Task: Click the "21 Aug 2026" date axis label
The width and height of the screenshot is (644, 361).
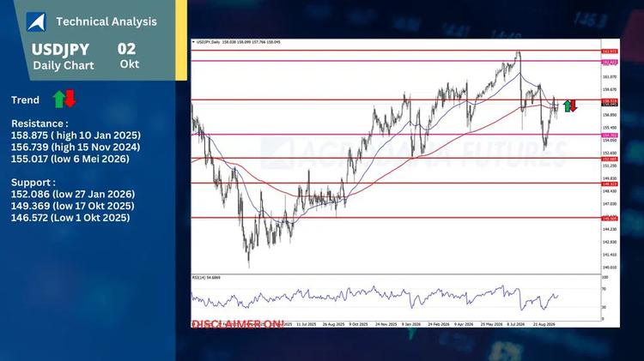Action: 544,324
